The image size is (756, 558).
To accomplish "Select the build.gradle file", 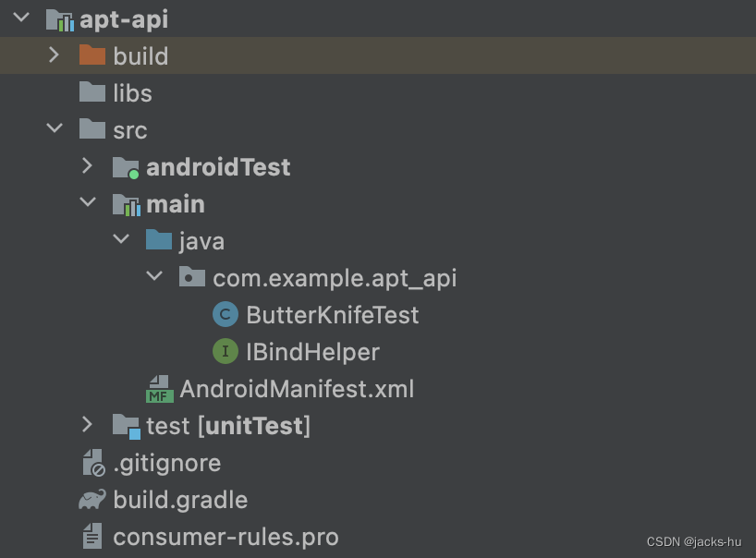I will pos(179,500).
